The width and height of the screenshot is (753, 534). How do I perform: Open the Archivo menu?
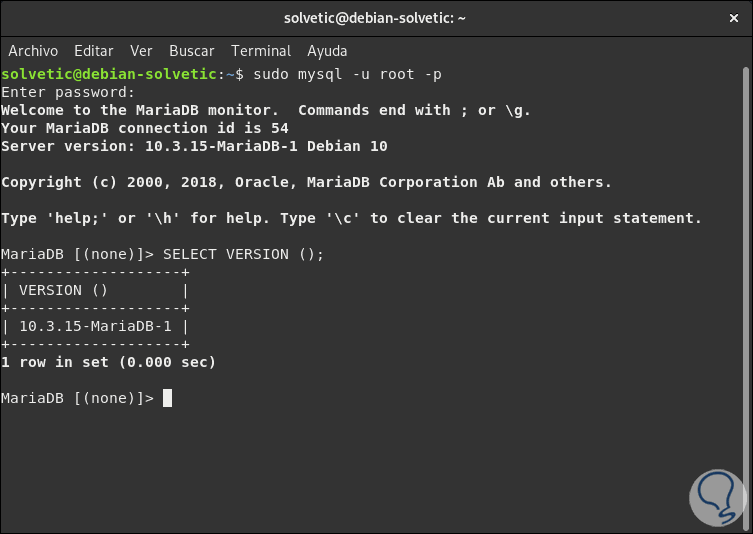tap(34, 50)
